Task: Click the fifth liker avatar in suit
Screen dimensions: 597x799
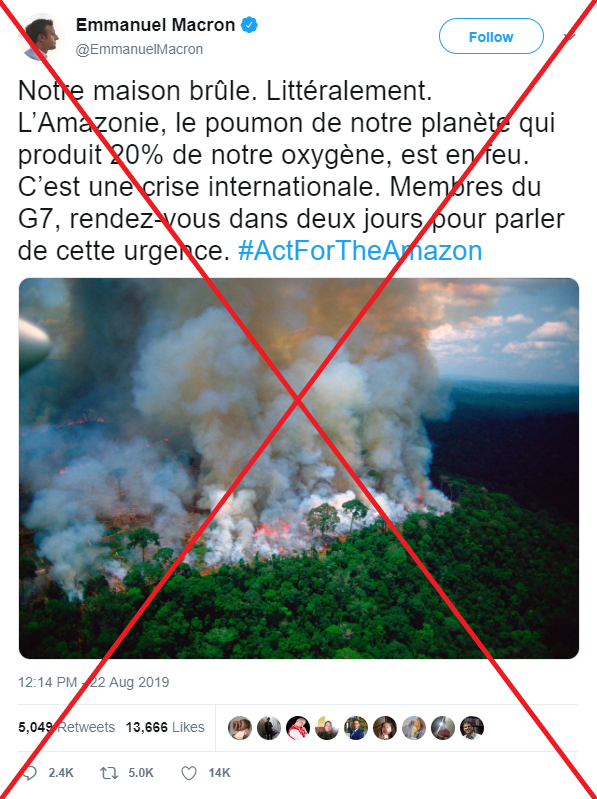Action: [356, 728]
